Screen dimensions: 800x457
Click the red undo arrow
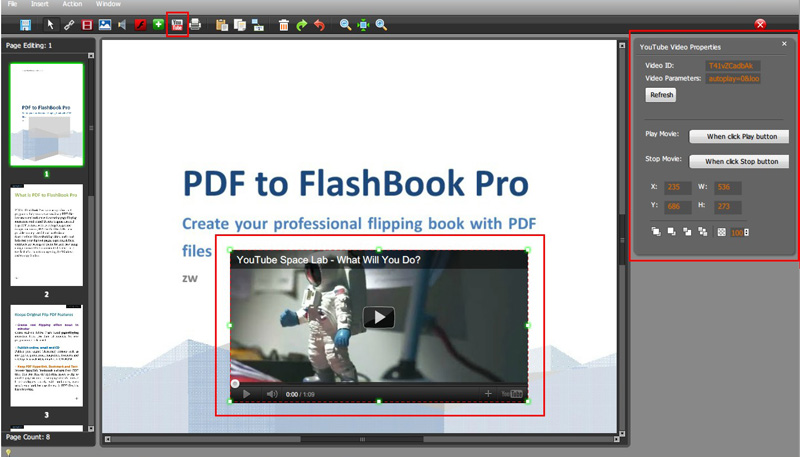pyautogui.click(x=319, y=24)
